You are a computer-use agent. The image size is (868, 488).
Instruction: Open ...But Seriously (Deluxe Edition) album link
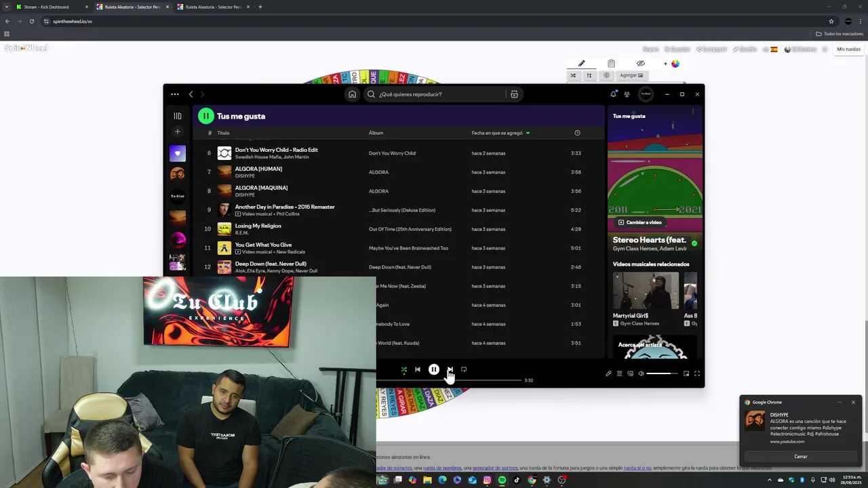tap(402, 210)
